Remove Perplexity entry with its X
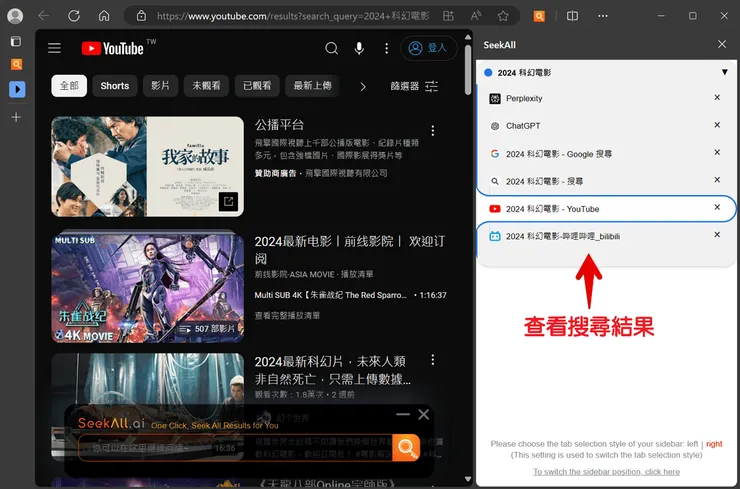740x489 pixels. [x=717, y=97]
